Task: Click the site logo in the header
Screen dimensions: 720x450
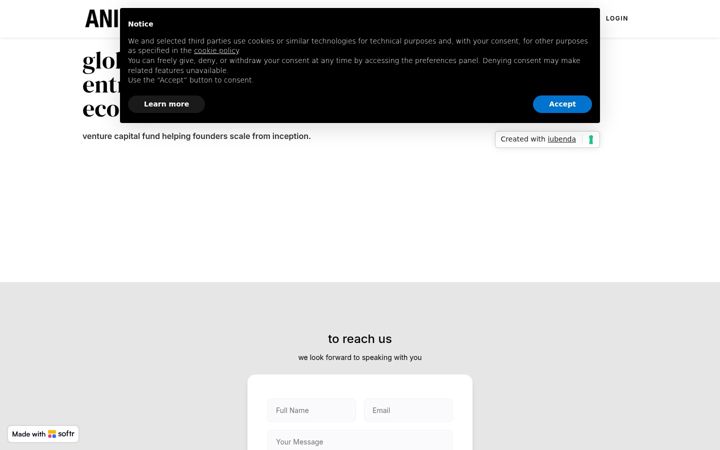Action: (x=101, y=19)
